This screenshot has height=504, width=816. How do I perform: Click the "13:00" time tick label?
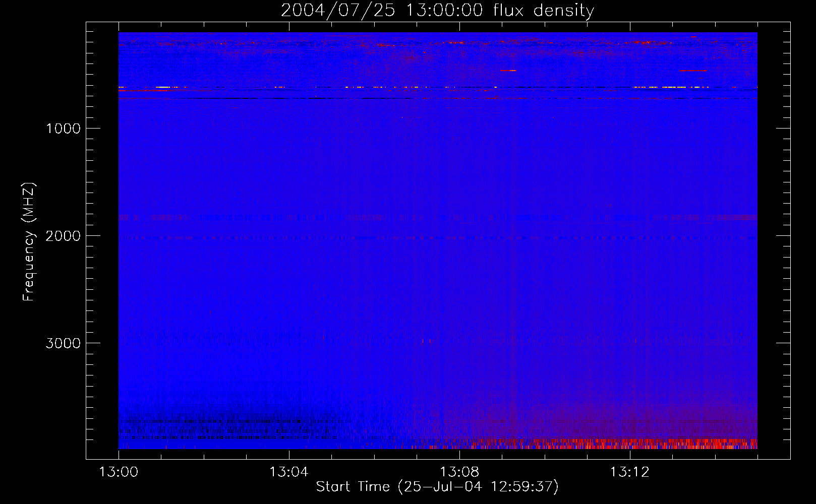pos(119,472)
